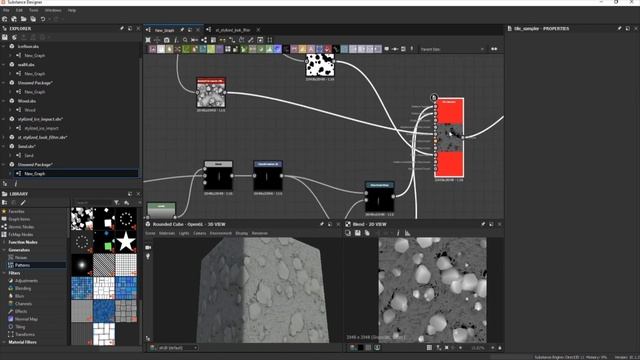The height and width of the screenshot is (360, 640).
Task: Open Favorites in the Library
Action: (16, 211)
